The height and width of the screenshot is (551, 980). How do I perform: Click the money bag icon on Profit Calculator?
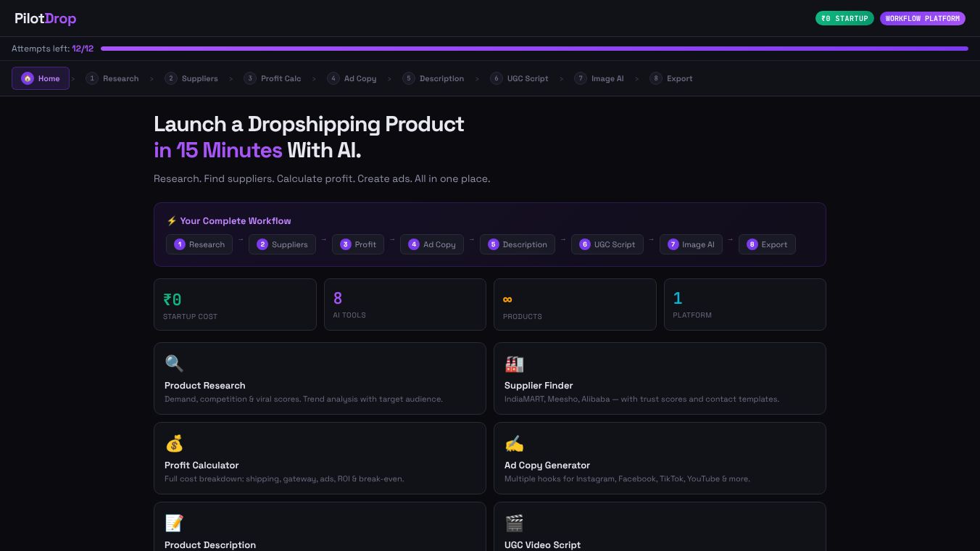pyautogui.click(x=174, y=443)
